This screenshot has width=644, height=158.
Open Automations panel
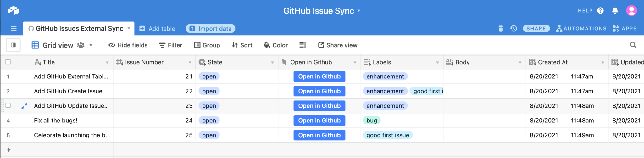coord(581,29)
